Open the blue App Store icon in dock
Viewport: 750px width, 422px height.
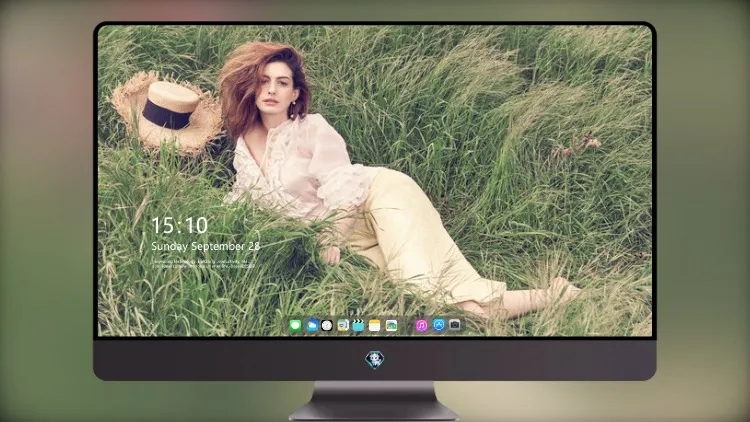pos(439,325)
